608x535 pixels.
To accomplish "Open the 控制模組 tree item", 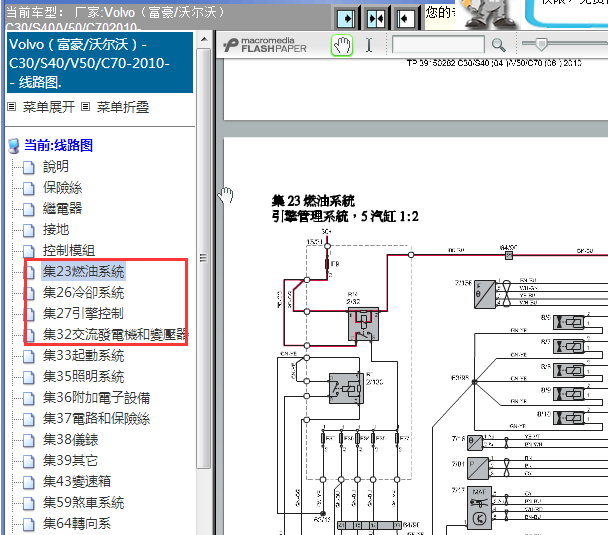I will coord(69,250).
